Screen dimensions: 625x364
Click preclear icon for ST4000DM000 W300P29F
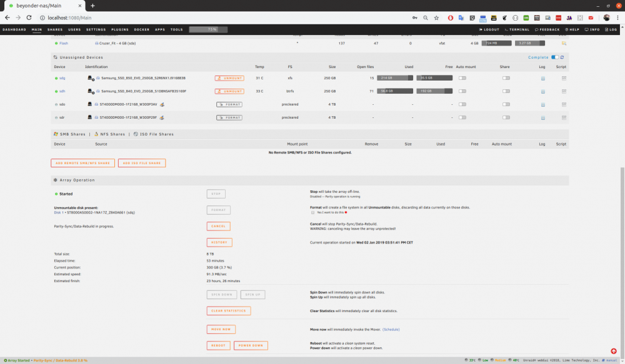coord(162,117)
